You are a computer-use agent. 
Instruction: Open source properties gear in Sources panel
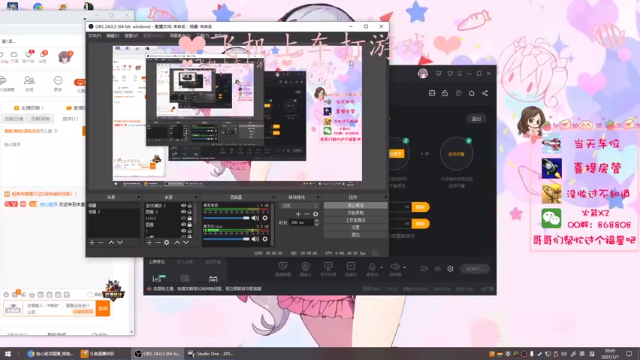[167, 242]
